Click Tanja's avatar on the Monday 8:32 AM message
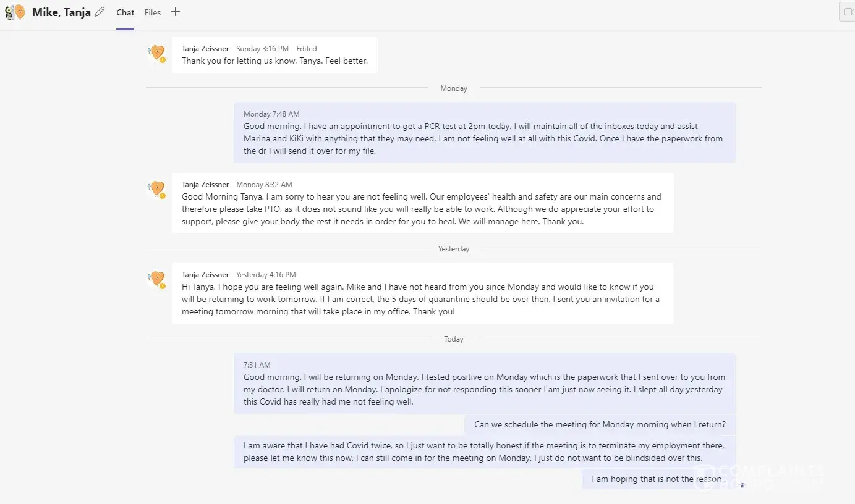855x504 pixels. (158, 189)
